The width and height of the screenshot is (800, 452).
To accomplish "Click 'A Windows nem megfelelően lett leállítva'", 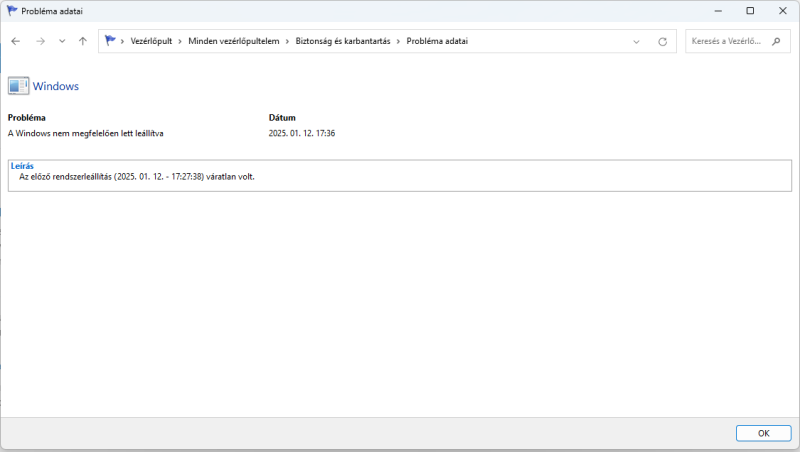I will [x=86, y=133].
